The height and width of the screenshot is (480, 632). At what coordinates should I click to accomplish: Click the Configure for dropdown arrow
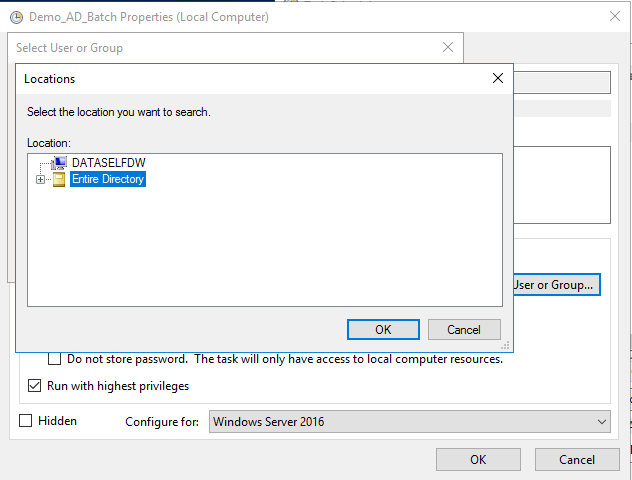600,422
